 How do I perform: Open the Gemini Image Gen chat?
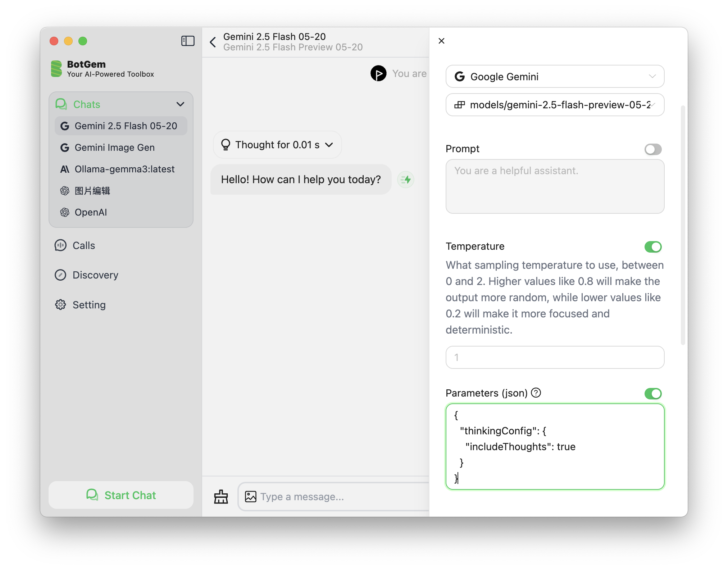click(121, 148)
